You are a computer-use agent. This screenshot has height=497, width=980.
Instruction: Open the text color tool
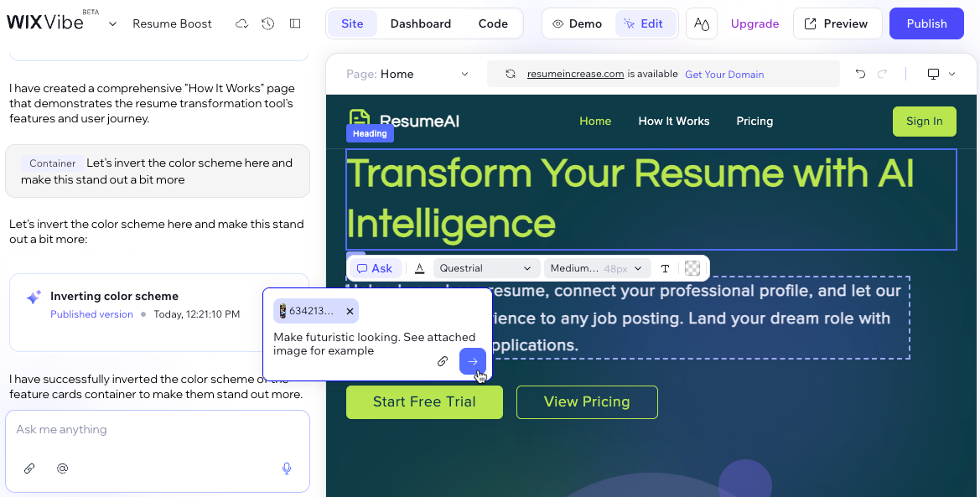pyautogui.click(x=420, y=269)
